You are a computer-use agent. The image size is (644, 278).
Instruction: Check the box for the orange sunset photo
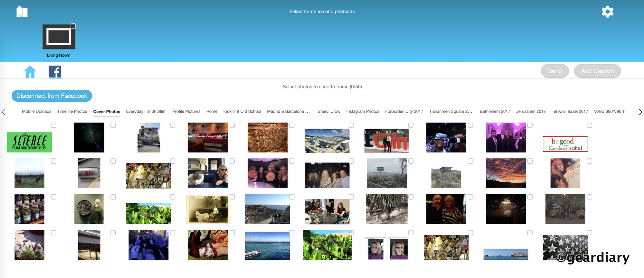coord(530,161)
